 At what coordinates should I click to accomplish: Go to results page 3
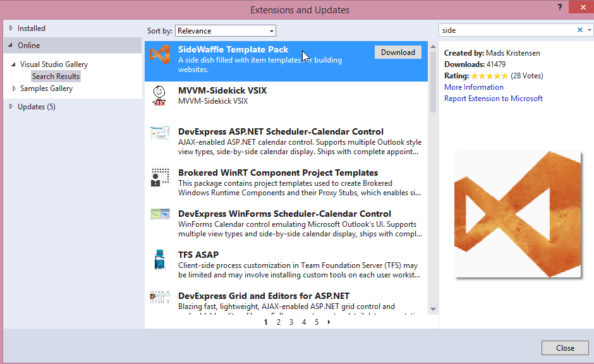click(x=291, y=322)
